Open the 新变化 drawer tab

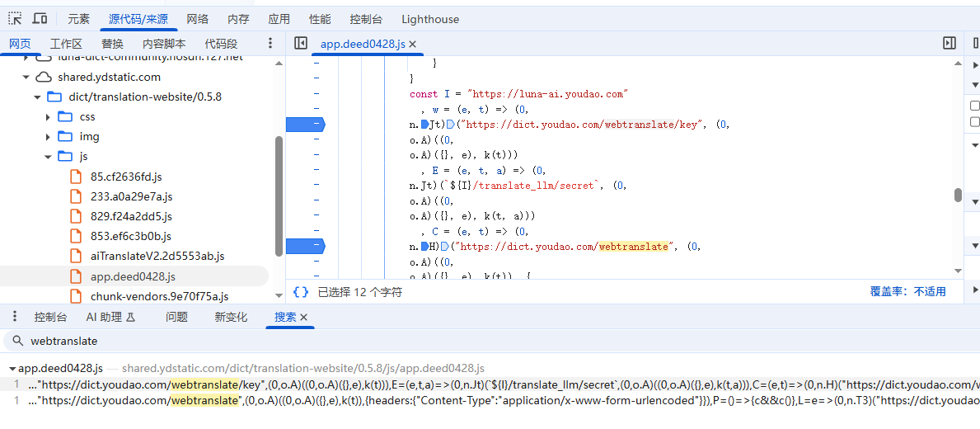point(232,317)
